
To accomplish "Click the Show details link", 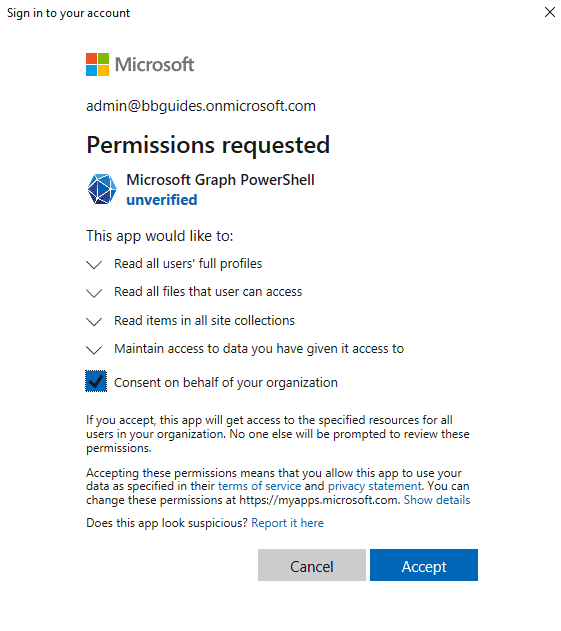I will [x=437, y=500].
